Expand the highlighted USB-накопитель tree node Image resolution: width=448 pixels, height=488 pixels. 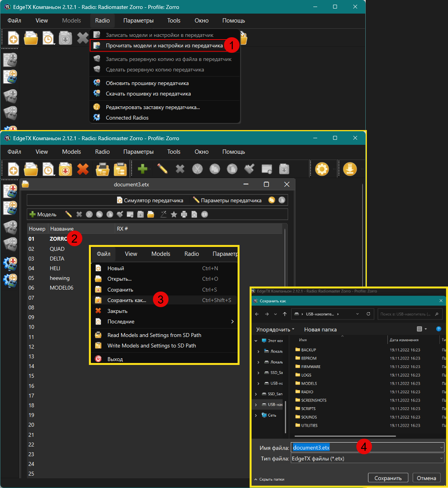256,405
